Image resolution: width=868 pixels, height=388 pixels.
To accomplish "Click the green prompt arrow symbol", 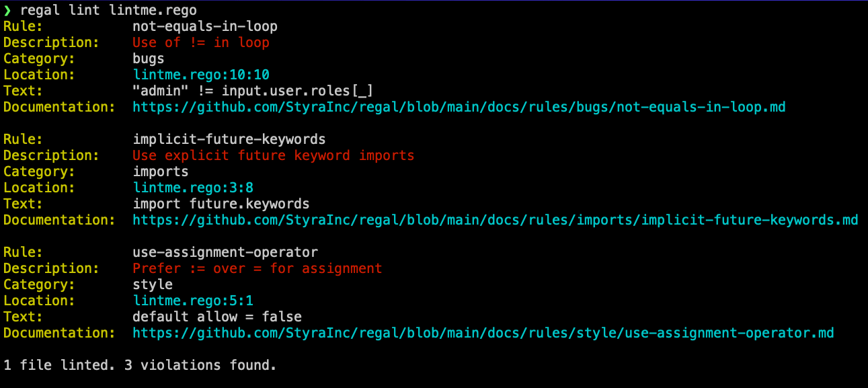I will (x=7, y=11).
